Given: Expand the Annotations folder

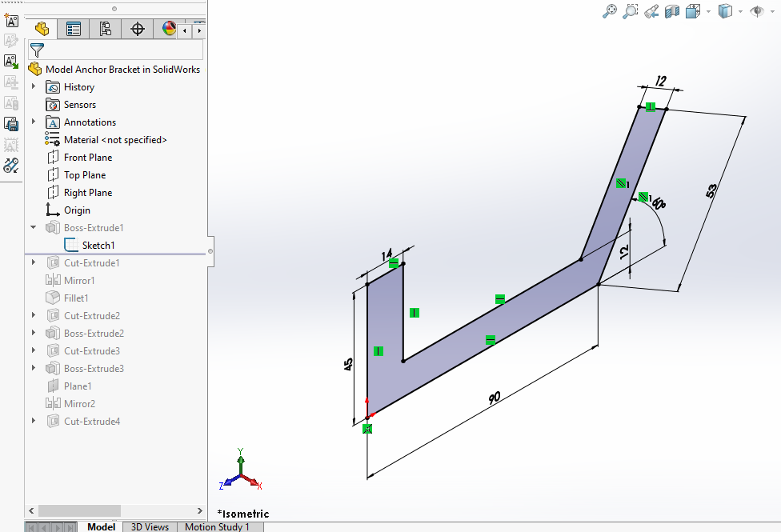Looking at the screenshot, I should pyautogui.click(x=34, y=122).
